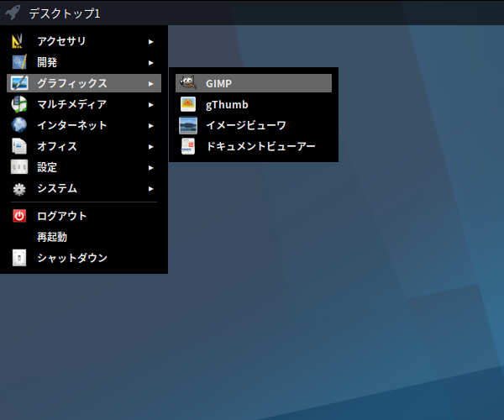Click the アクセサリ category icon
504x420 pixels.
coord(18,41)
